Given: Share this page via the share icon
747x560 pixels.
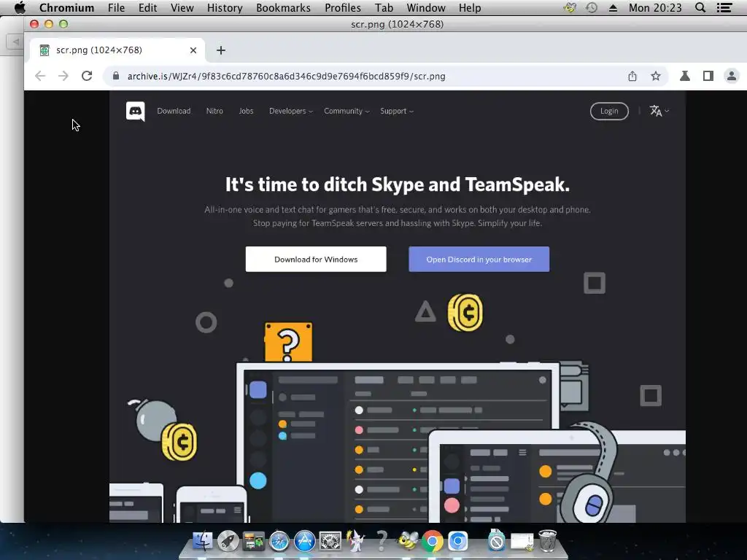Looking at the screenshot, I should (632, 76).
